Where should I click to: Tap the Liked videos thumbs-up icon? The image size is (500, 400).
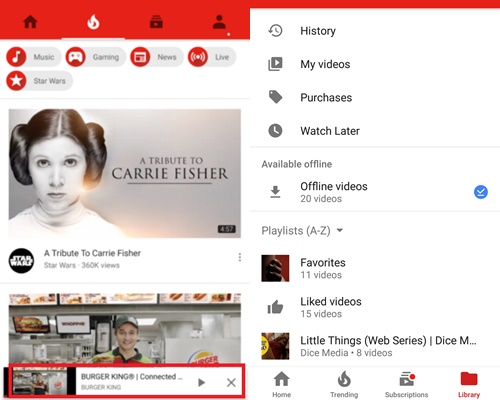click(x=275, y=307)
